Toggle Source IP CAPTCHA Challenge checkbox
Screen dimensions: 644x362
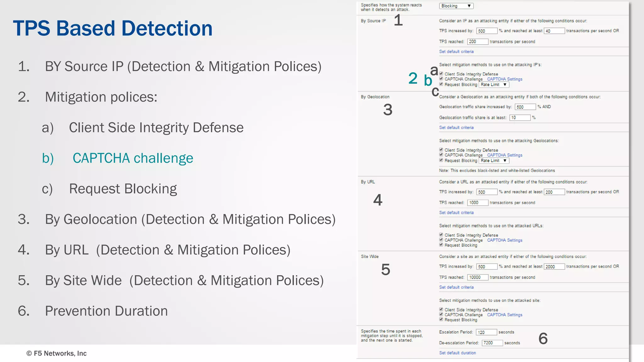tap(441, 79)
